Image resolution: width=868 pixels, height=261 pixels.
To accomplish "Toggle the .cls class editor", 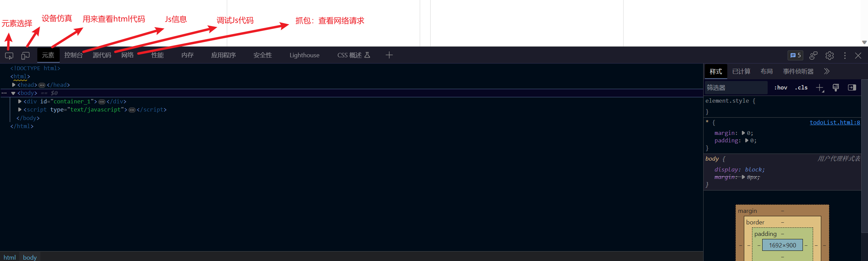I will pyautogui.click(x=801, y=87).
